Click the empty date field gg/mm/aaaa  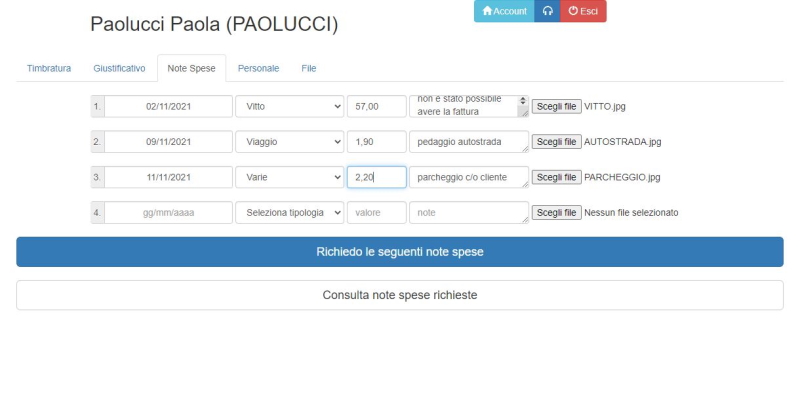pos(168,213)
